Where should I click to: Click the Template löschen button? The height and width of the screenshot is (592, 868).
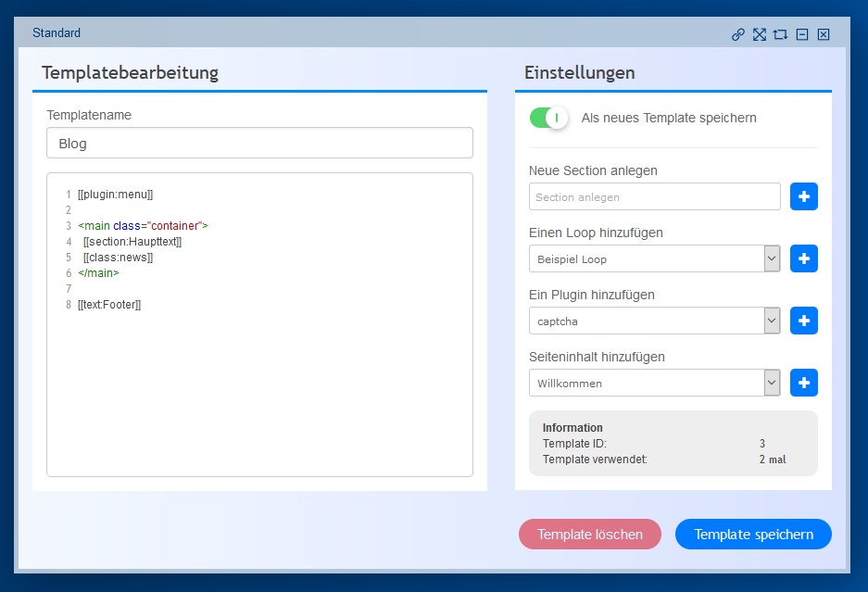589,535
